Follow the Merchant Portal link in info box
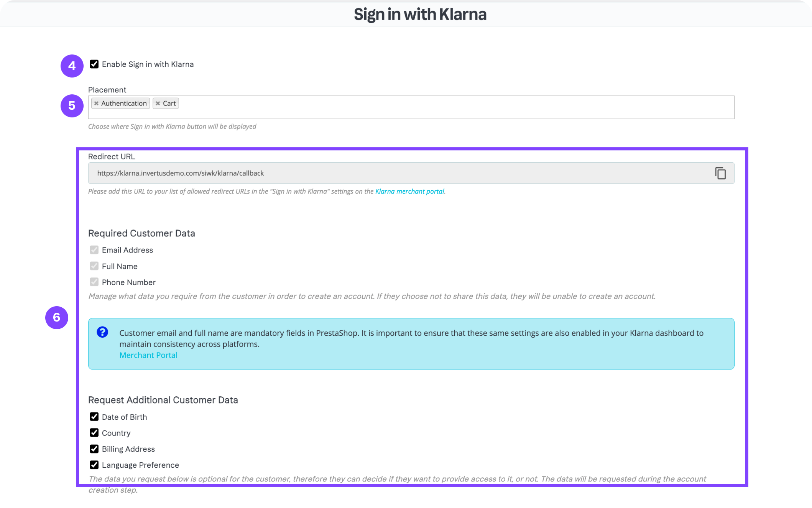This screenshot has height=508, width=812. click(x=148, y=355)
